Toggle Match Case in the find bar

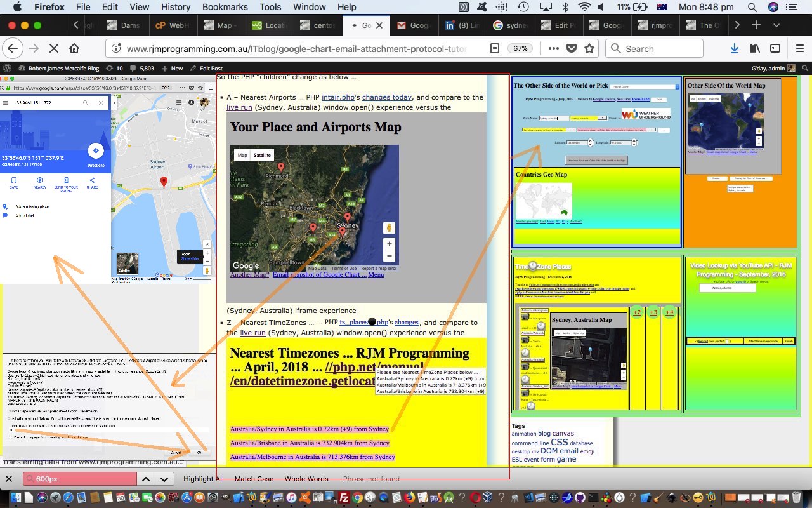point(254,479)
